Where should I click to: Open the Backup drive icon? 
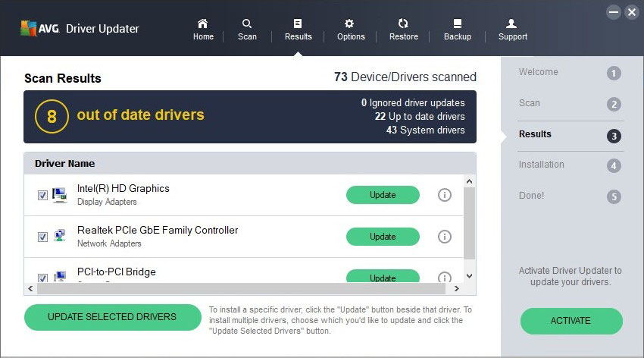pos(458,24)
